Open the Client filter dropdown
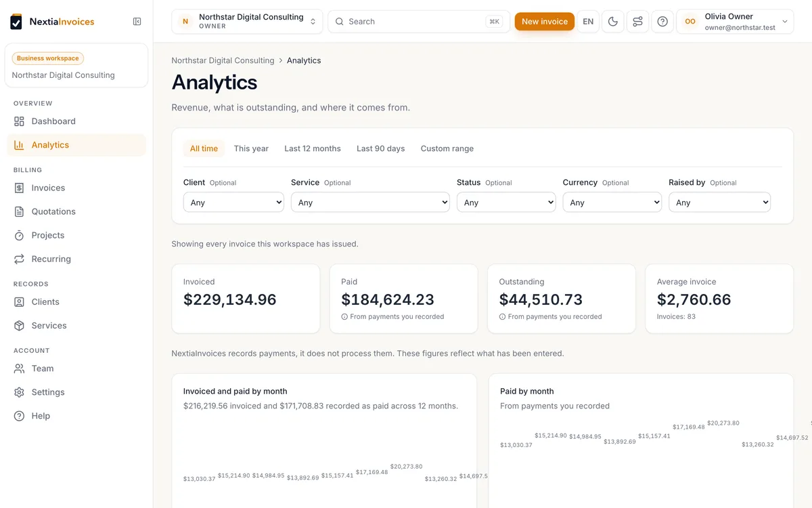812x508 pixels. (233, 203)
